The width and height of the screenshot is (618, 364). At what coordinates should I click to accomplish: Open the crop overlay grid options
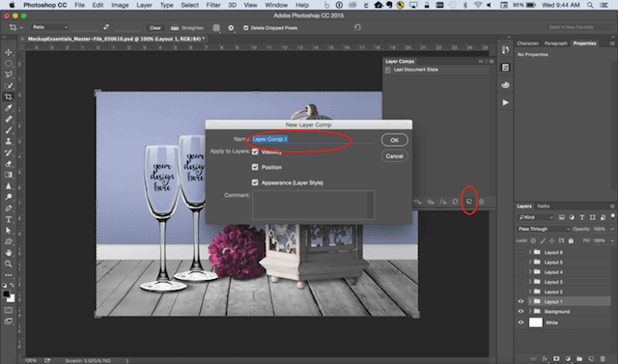coord(216,28)
